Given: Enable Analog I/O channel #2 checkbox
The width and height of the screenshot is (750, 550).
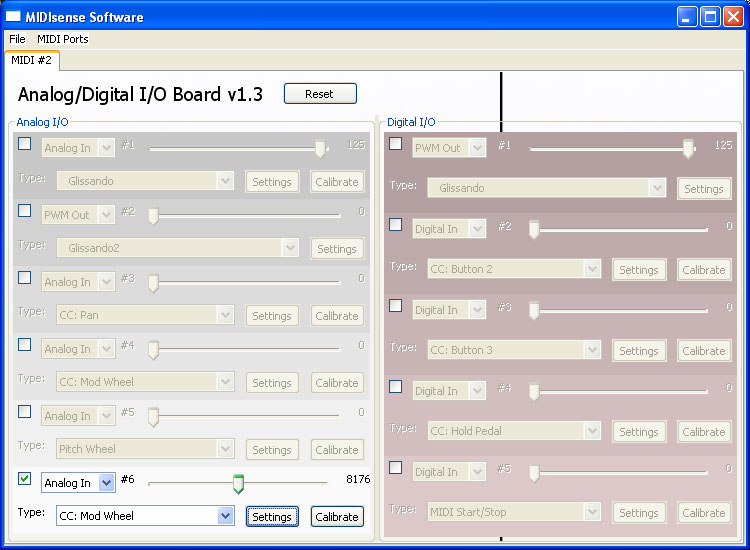Looking at the screenshot, I should point(24,210).
